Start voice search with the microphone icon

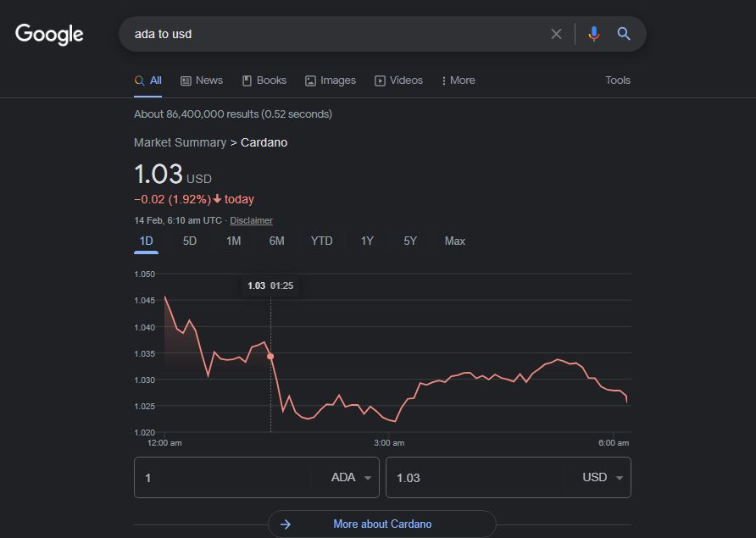coord(594,34)
